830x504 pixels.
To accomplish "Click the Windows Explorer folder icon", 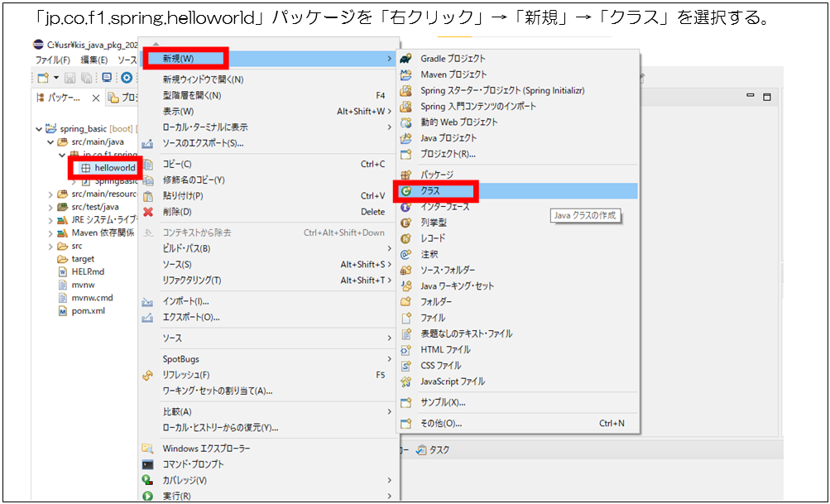I will pyautogui.click(x=148, y=449).
